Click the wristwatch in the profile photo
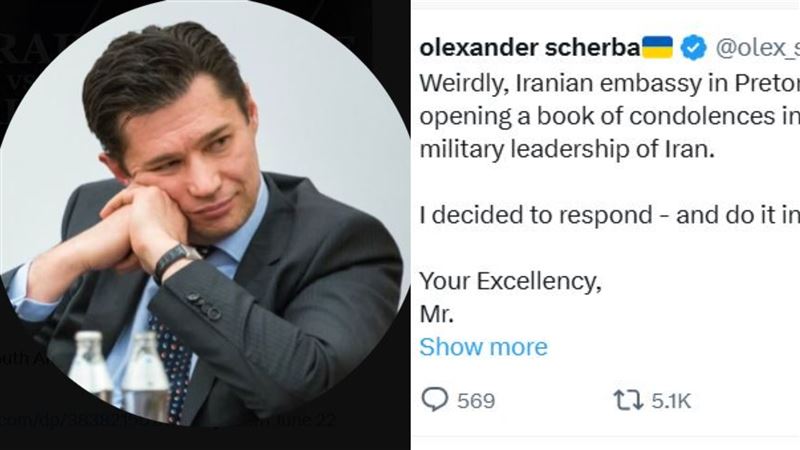This screenshot has height=450, width=800. point(177,262)
